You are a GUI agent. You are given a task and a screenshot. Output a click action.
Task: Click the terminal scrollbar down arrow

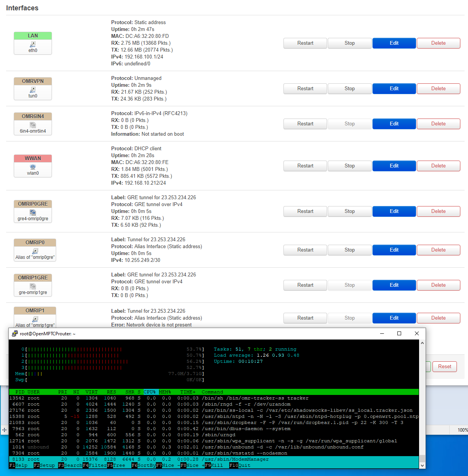(422, 465)
